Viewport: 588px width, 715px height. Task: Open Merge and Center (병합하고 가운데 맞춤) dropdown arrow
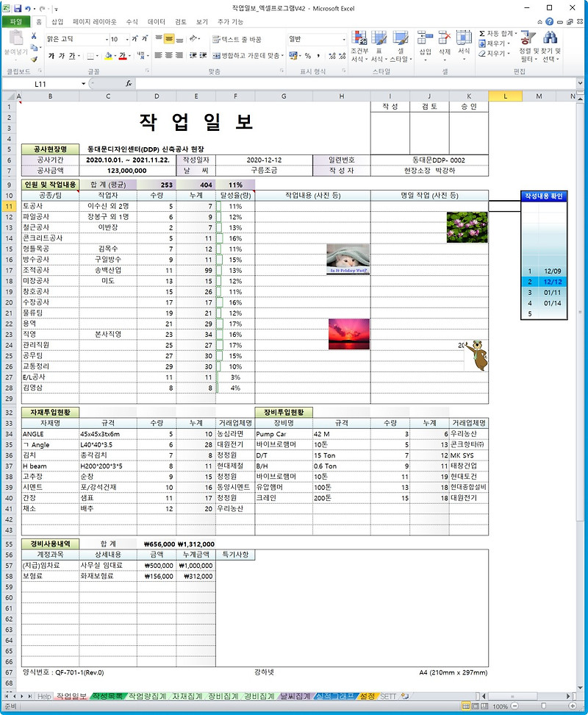[282, 56]
